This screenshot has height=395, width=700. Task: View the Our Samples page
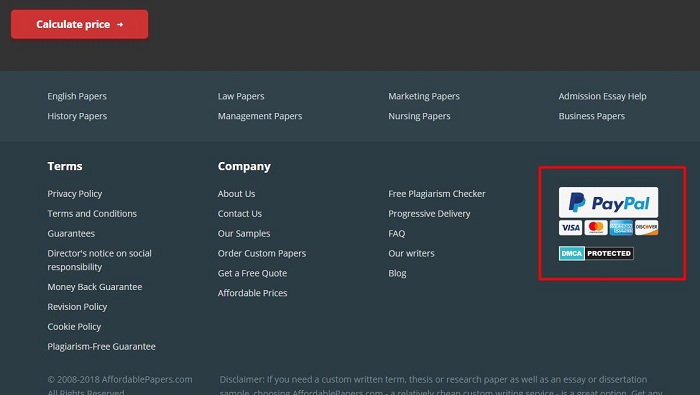tap(244, 233)
